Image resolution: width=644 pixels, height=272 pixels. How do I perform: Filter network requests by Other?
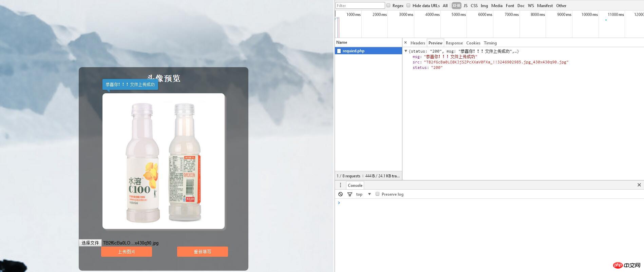pyautogui.click(x=561, y=6)
